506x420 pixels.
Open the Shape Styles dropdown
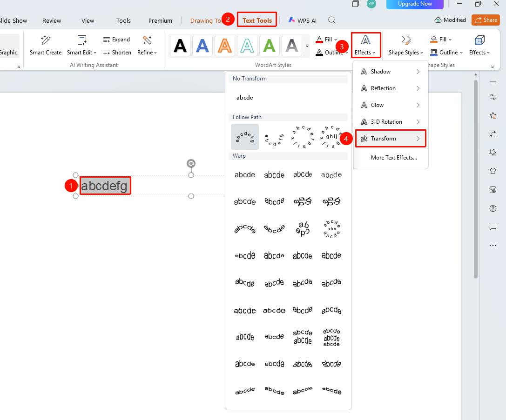coord(405,46)
